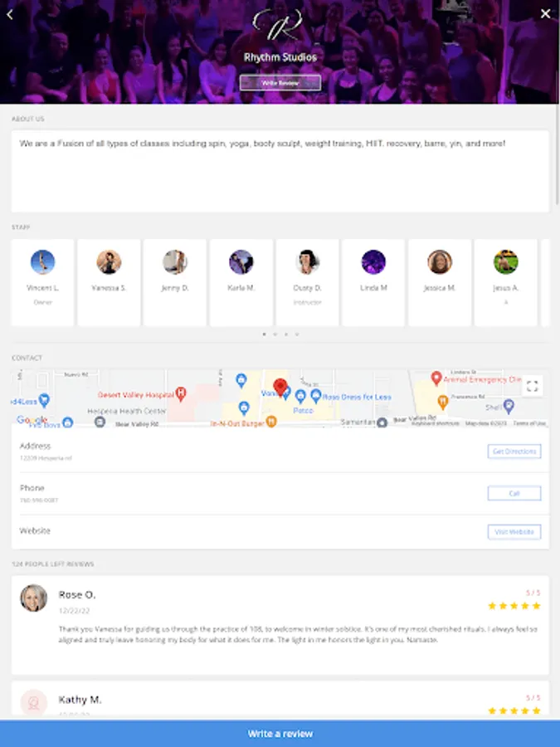Open fullscreen map view icon

[533, 386]
